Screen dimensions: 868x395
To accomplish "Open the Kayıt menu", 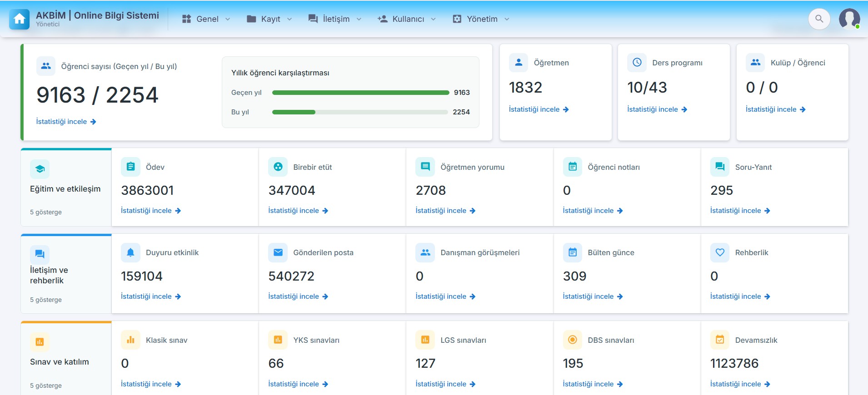I will (x=269, y=19).
